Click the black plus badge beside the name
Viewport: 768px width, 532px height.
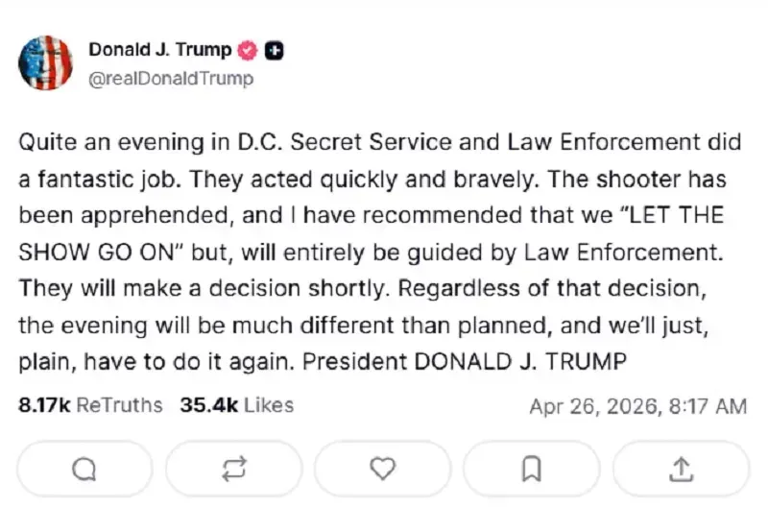274,51
